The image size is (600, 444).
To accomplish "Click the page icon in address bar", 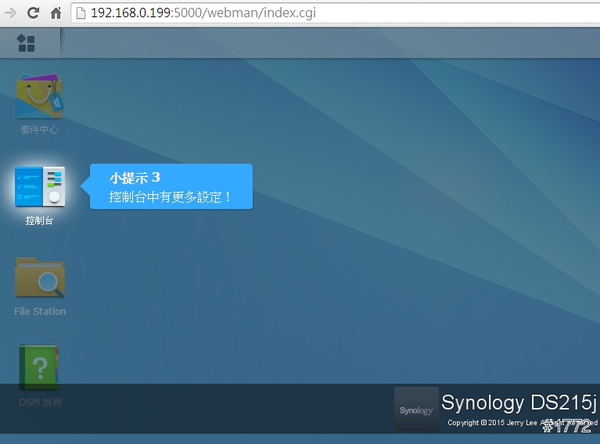I will coord(81,13).
